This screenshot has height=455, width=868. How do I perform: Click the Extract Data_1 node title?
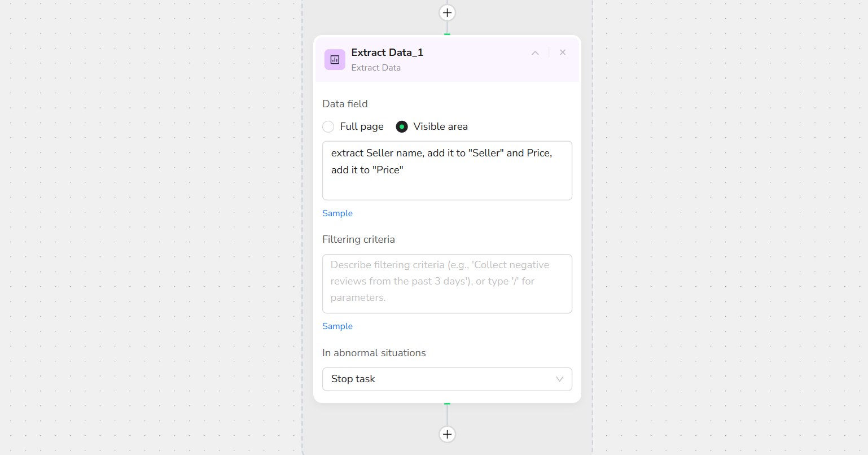(x=387, y=53)
